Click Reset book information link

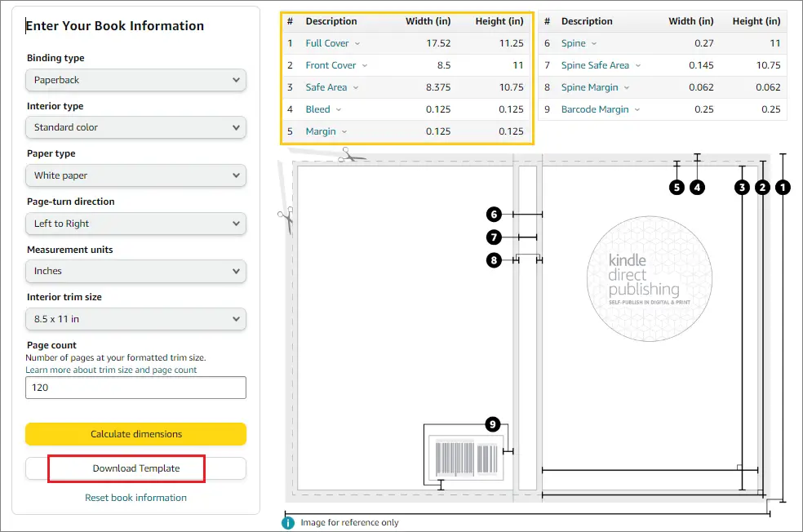click(135, 498)
